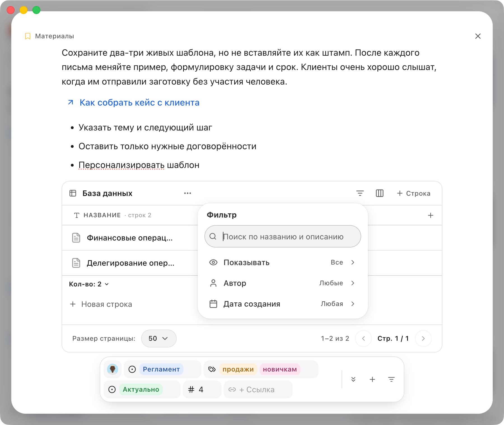Add a new column with plus icon

430,215
